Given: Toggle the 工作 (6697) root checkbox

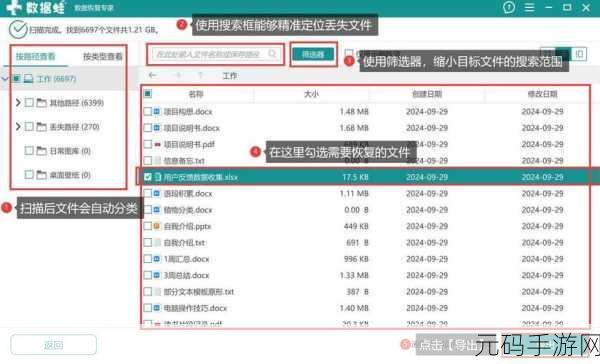Looking at the screenshot, I should [x=16, y=79].
